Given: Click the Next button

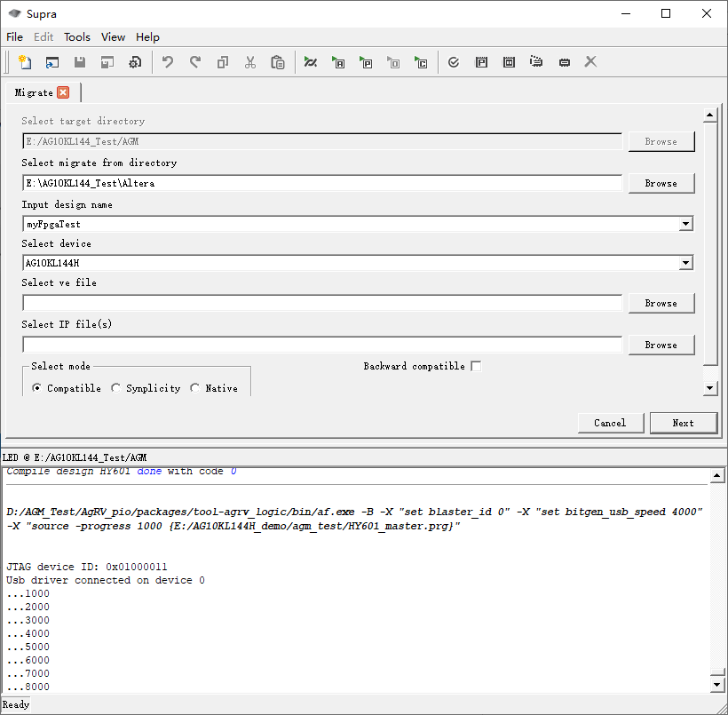Looking at the screenshot, I should (x=684, y=423).
